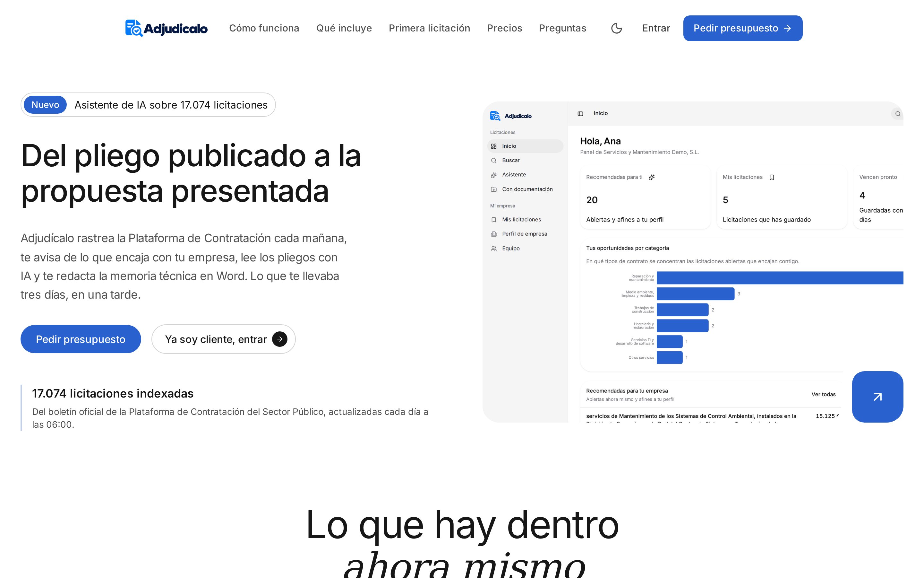The height and width of the screenshot is (578, 924).
Task: Click '17.074 licitaciones indexadas' heading
Action: [113, 393]
